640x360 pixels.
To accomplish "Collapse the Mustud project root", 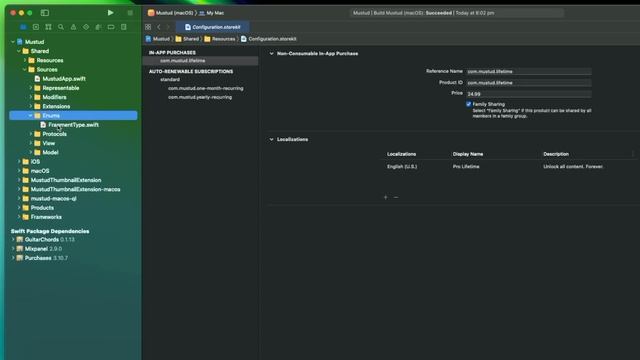I will pos(13,42).
